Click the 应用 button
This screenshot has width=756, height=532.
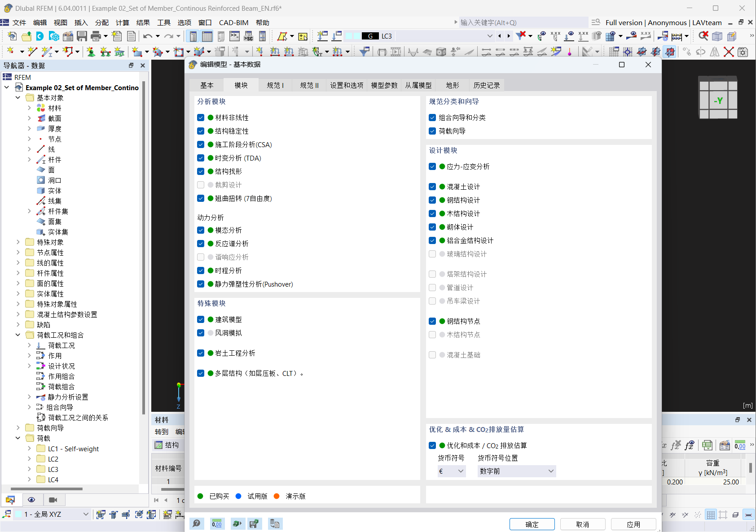click(633, 524)
